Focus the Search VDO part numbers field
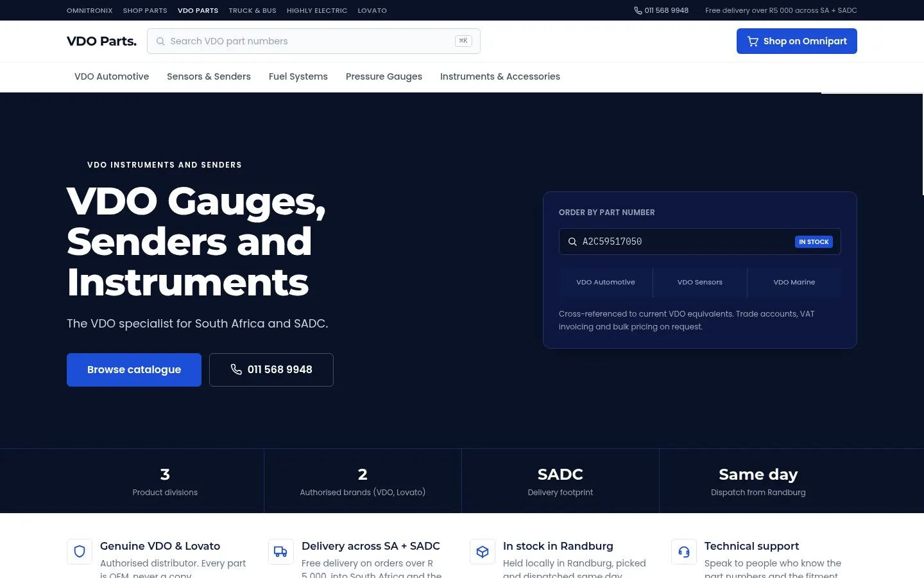Screen dimensions: 924x578 tap(313, 41)
